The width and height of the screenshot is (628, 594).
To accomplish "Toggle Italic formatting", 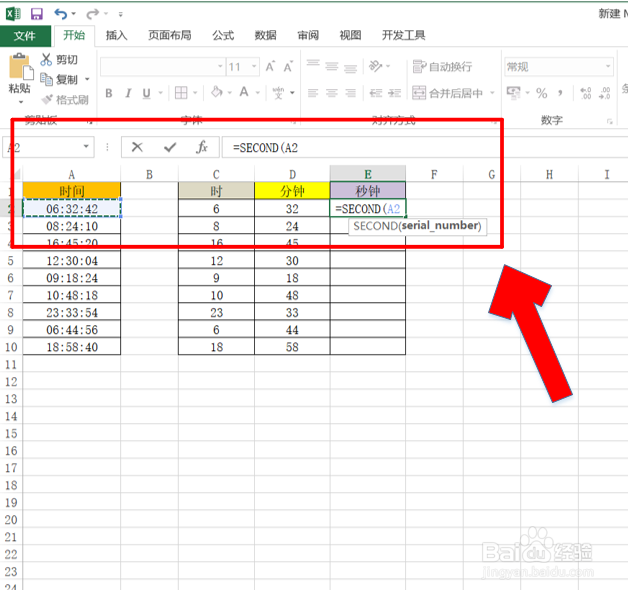I will pyautogui.click(x=128, y=93).
